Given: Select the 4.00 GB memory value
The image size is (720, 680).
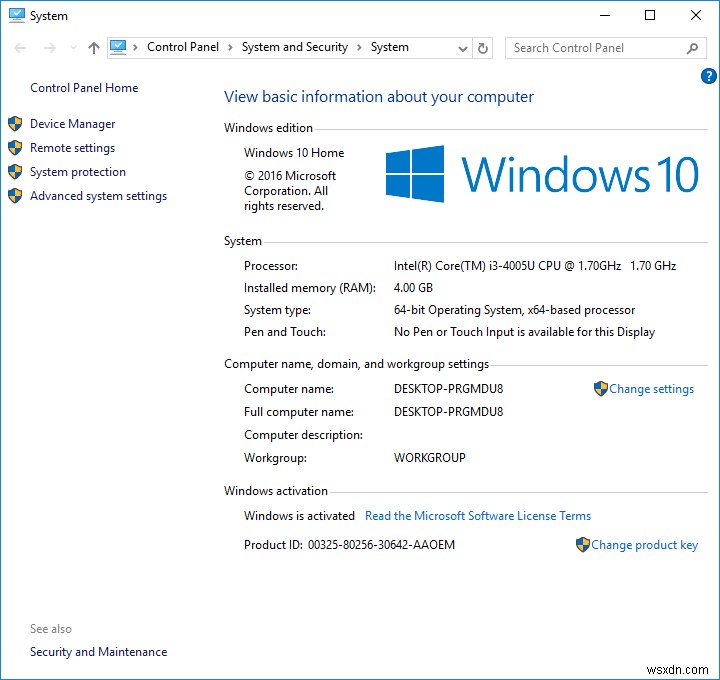Looking at the screenshot, I should point(413,288).
